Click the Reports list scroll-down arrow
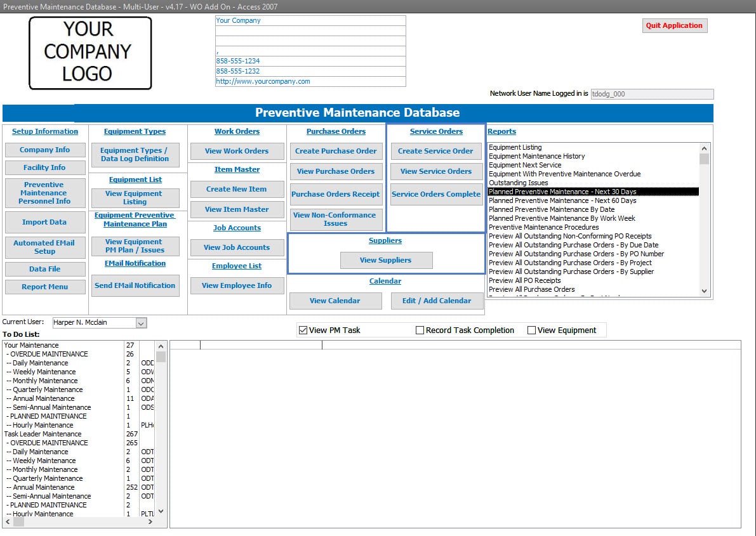756x536 pixels. [x=705, y=291]
